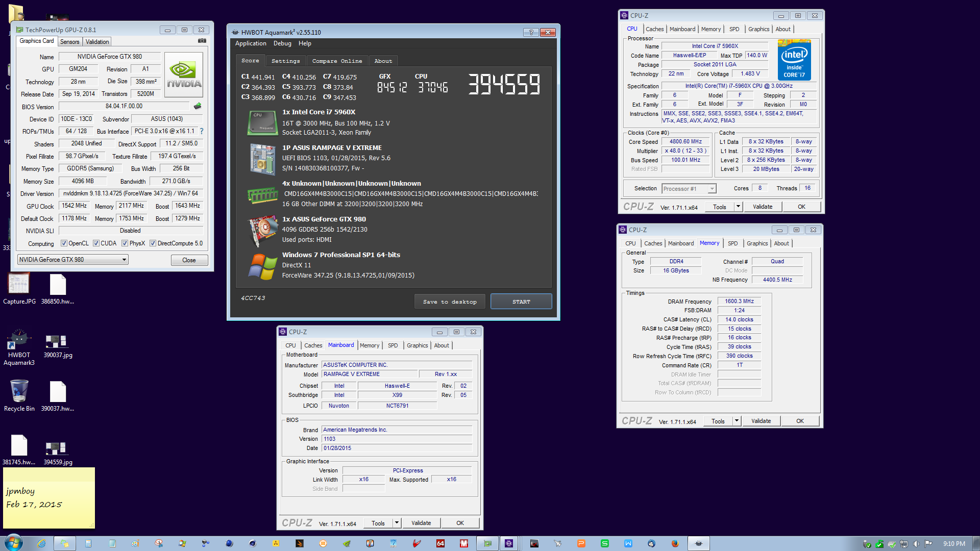Select the Recycle Bin desktop icon

pyautogui.click(x=19, y=396)
